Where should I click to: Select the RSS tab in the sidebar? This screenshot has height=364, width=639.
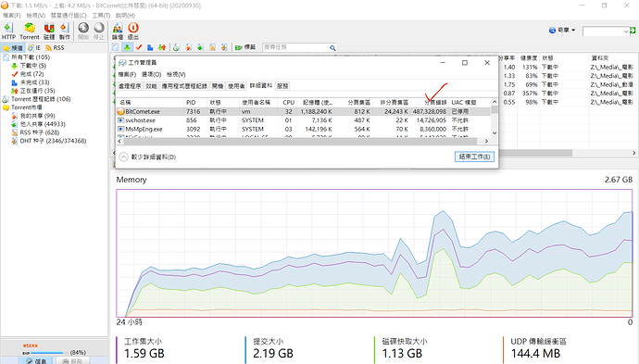click(x=55, y=47)
